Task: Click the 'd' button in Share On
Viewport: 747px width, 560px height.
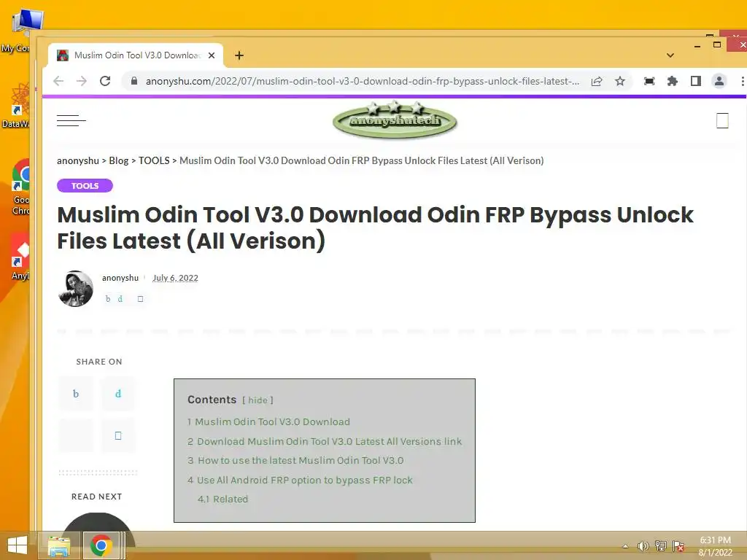Action: [118, 394]
